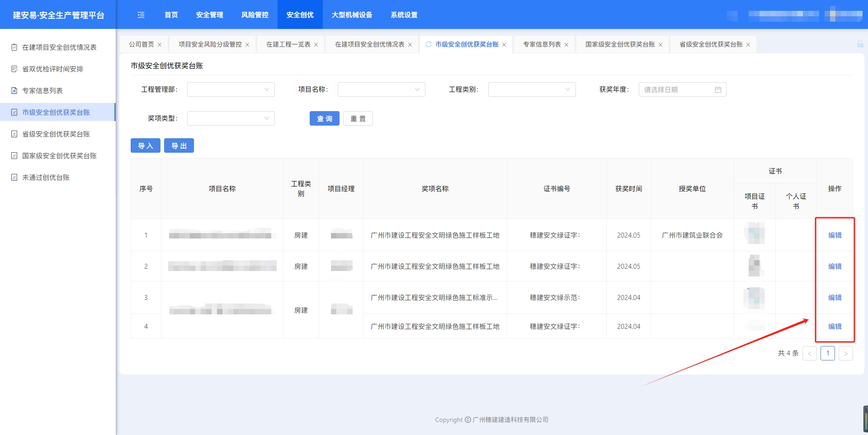Click the refresh icon on the active tab

pyautogui.click(x=429, y=44)
